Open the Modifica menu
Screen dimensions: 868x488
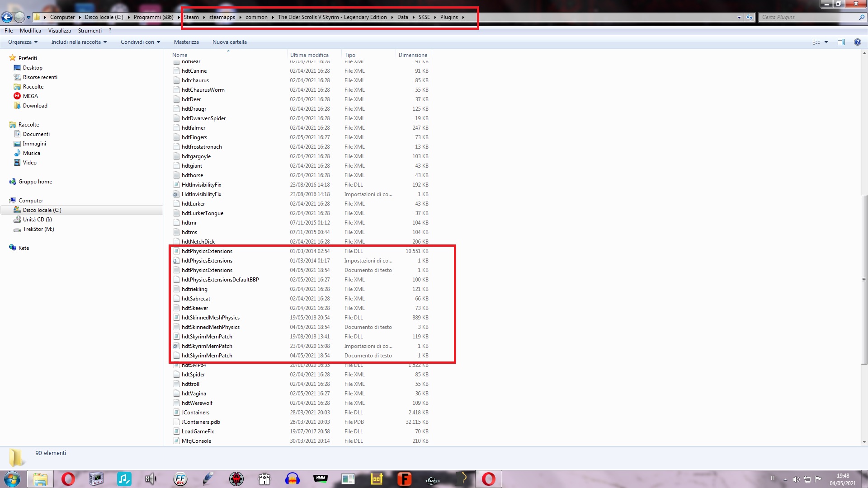pyautogui.click(x=30, y=31)
